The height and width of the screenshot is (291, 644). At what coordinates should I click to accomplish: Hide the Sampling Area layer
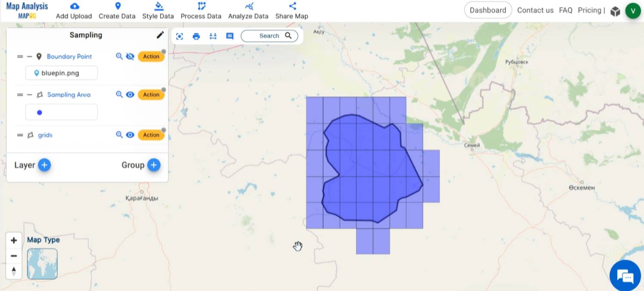click(130, 95)
